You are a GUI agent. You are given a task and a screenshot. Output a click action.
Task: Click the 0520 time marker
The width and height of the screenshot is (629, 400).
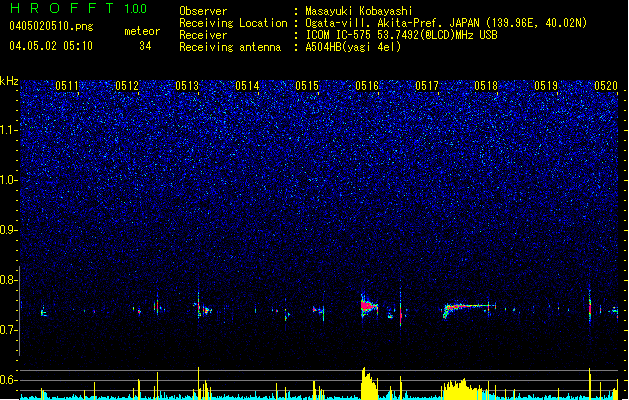coord(606,86)
